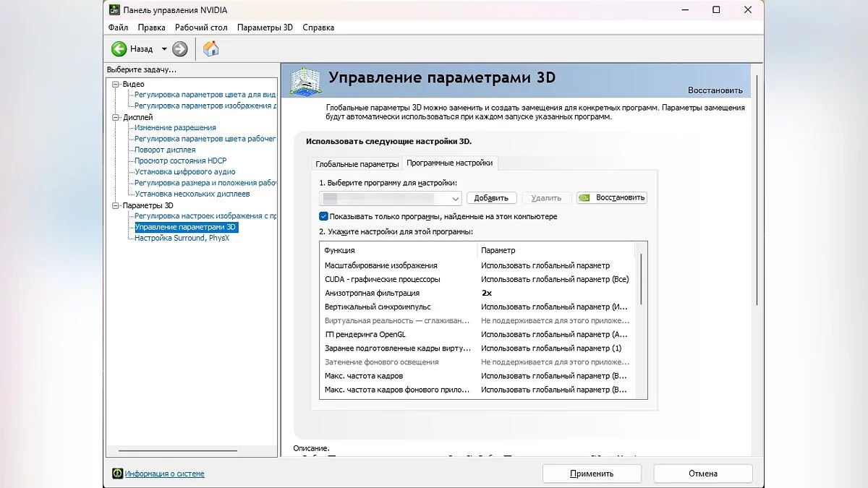This screenshot has height=488, width=868.
Task: Collapse the Дисплей tree node
Action: tap(115, 117)
